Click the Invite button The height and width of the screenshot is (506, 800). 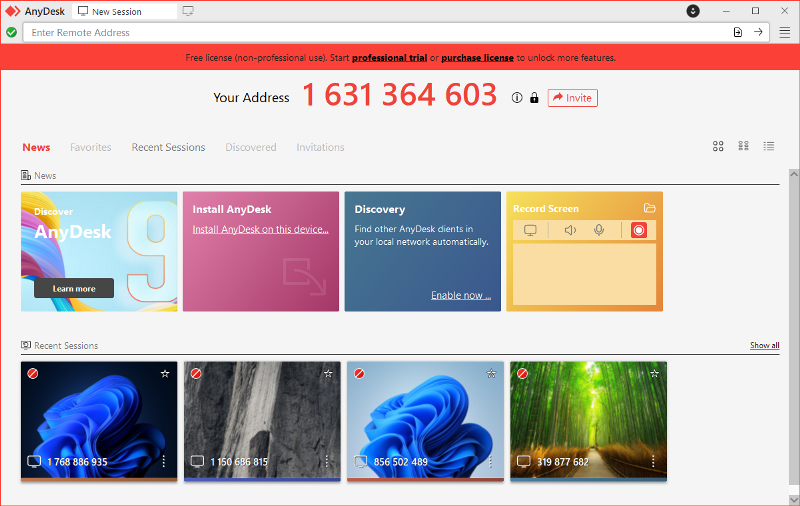[572, 98]
